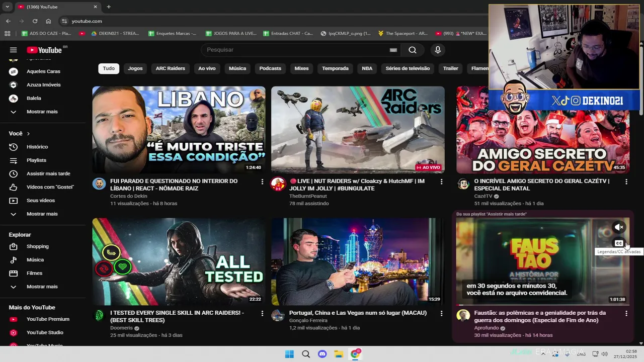The image size is (644, 362).
Task: Select the Podcasts filter chip
Action: (x=270, y=68)
